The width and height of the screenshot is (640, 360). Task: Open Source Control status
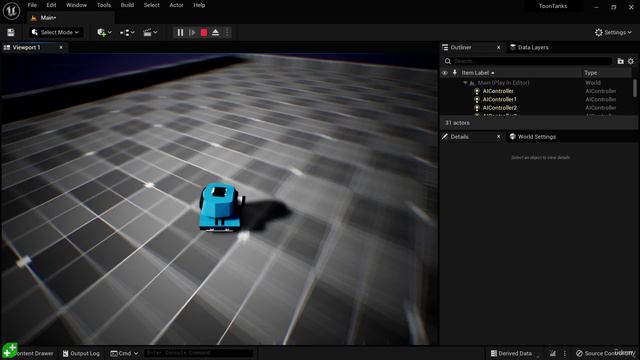[606, 353]
